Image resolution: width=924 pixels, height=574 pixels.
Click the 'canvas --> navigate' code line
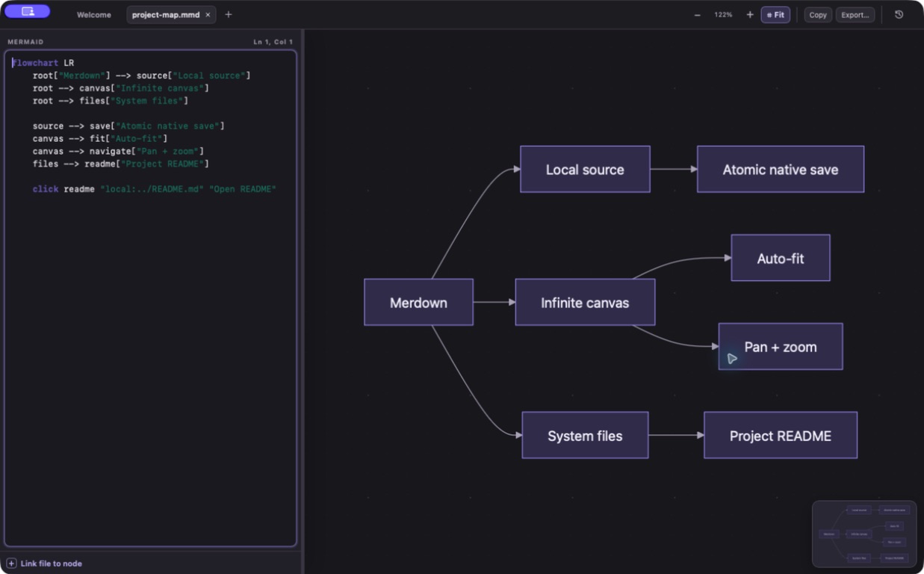(118, 152)
